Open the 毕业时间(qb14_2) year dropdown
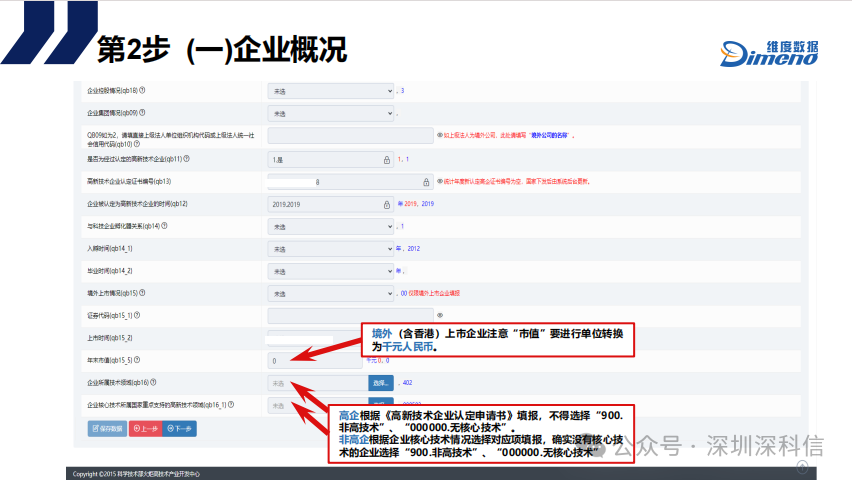 [330, 271]
